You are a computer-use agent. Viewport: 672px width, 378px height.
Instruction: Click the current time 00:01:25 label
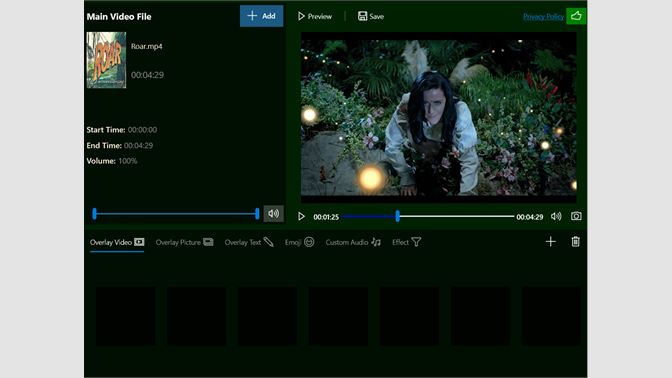pos(326,217)
